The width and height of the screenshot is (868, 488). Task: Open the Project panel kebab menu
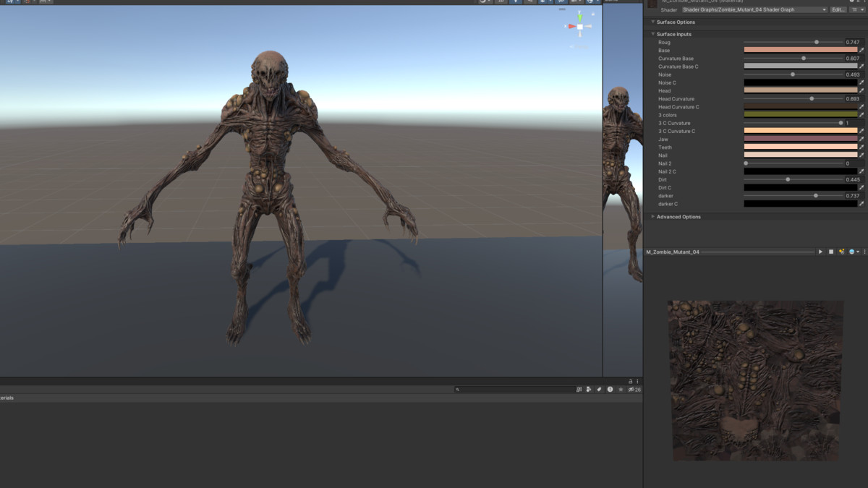[637, 381]
